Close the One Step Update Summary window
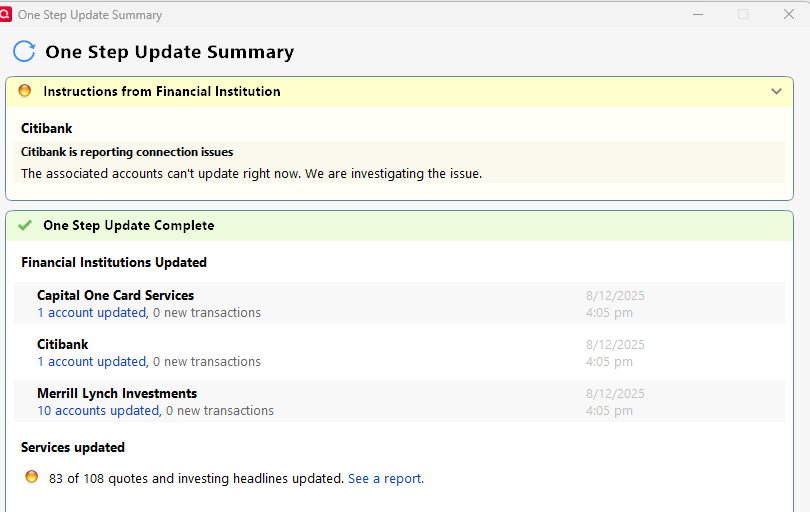 click(789, 14)
